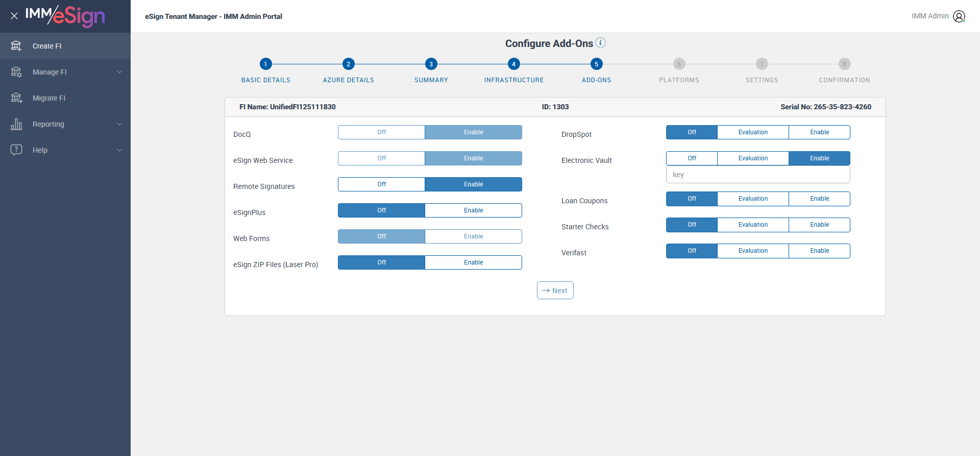Viewport: 980px width, 456px height.
Task: Click the step 5 circle in wizard
Action: point(596,64)
